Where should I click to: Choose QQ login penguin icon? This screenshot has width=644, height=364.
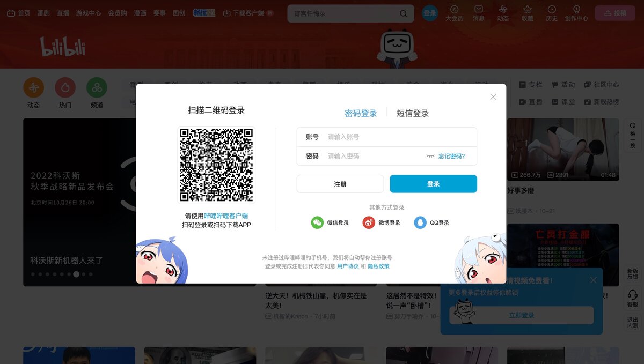tap(420, 222)
